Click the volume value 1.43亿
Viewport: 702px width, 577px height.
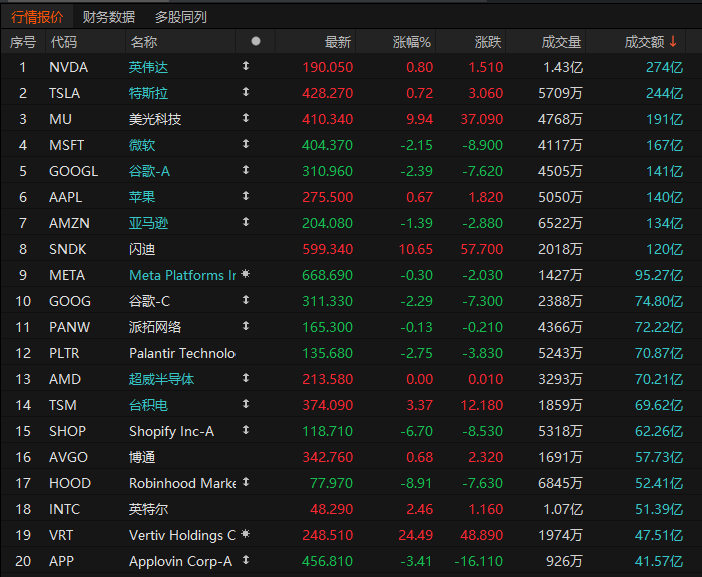click(563, 67)
